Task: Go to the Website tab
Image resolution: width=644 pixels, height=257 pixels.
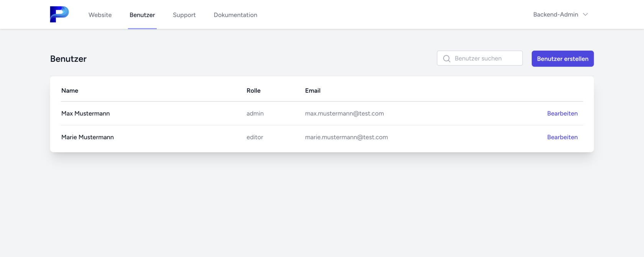Action: (x=100, y=15)
